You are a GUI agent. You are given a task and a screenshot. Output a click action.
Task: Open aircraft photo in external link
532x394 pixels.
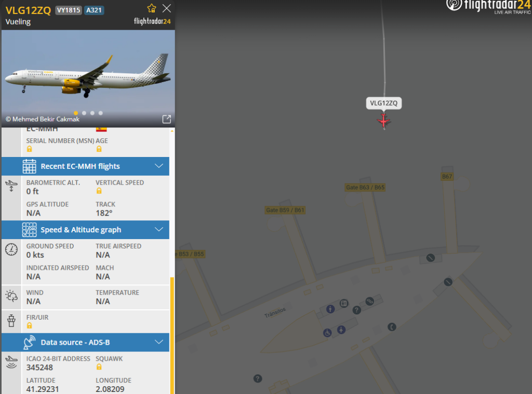pyautogui.click(x=167, y=119)
